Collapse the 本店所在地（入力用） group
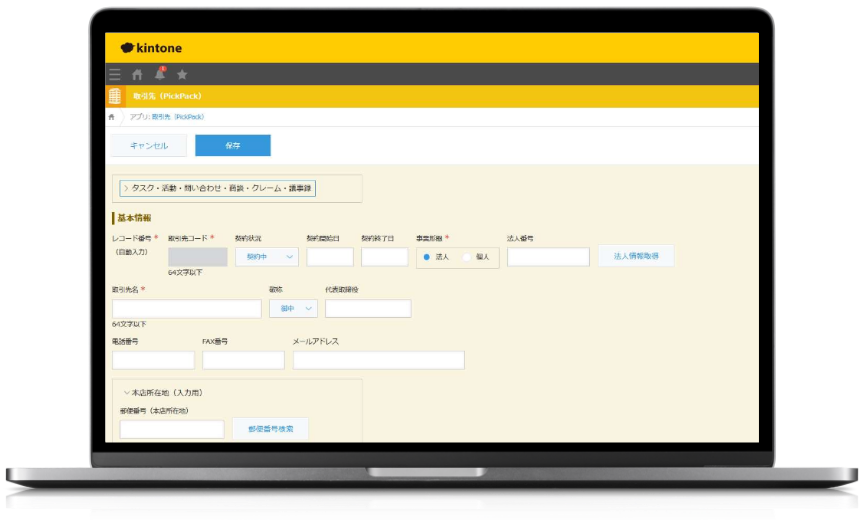 pos(163,393)
